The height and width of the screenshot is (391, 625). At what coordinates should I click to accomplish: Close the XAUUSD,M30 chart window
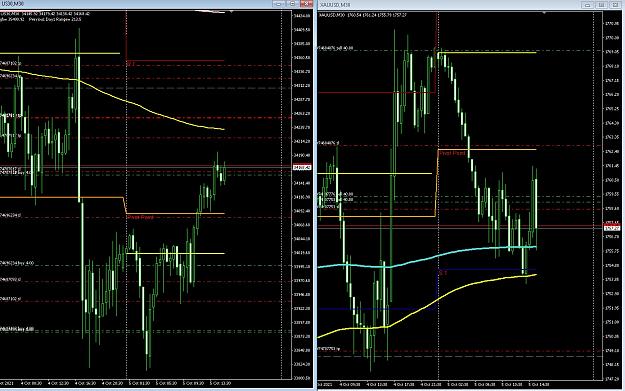click(615, 5)
